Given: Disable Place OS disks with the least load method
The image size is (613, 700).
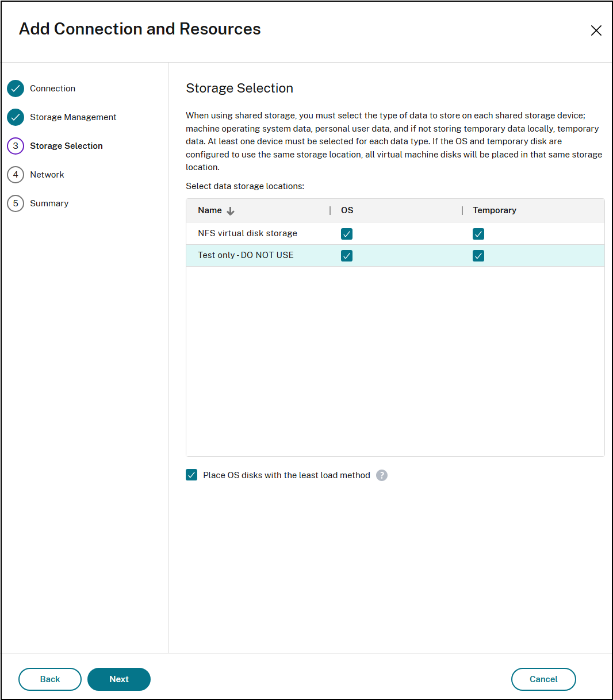Looking at the screenshot, I should (x=191, y=475).
